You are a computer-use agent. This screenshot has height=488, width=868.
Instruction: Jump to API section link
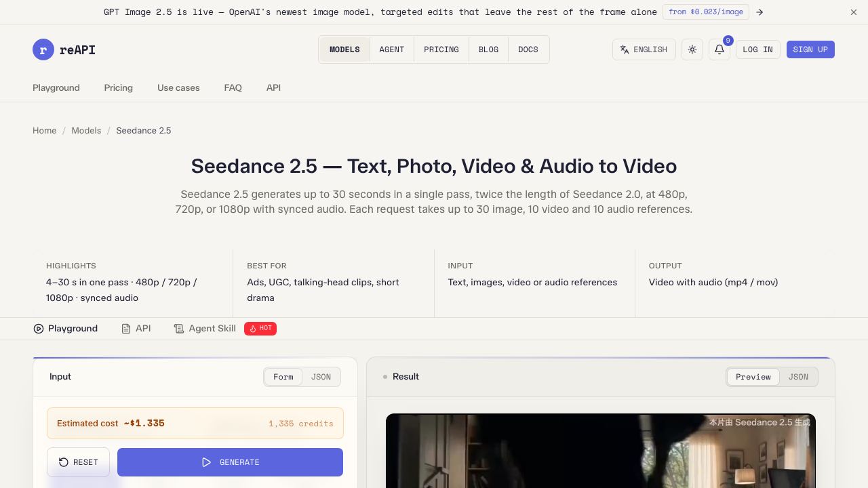274,87
